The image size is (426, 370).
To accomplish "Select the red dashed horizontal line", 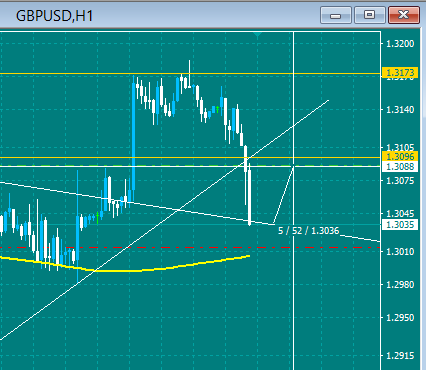I will [x=190, y=248].
